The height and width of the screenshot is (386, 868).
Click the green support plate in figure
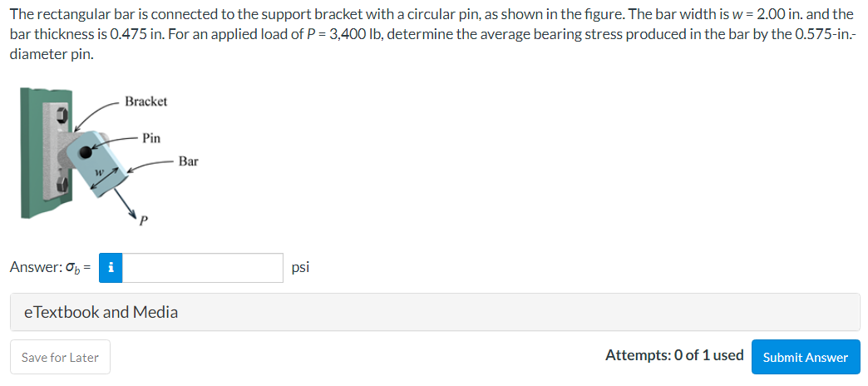pyautogui.click(x=33, y=153)
